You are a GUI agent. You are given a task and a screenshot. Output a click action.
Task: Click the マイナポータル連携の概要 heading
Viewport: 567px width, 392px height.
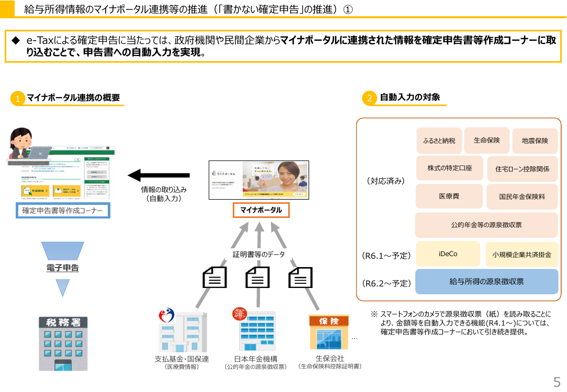click(73, 98)
